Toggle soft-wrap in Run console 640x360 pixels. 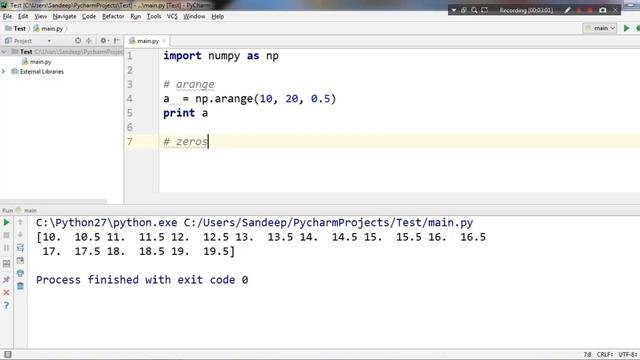coord(20,248)
